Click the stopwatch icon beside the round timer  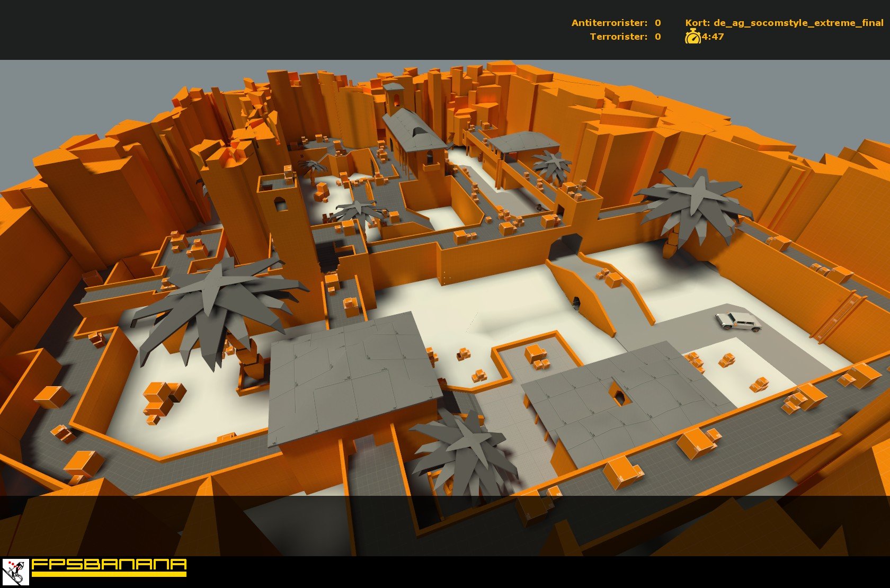click(x=692, y=37)
